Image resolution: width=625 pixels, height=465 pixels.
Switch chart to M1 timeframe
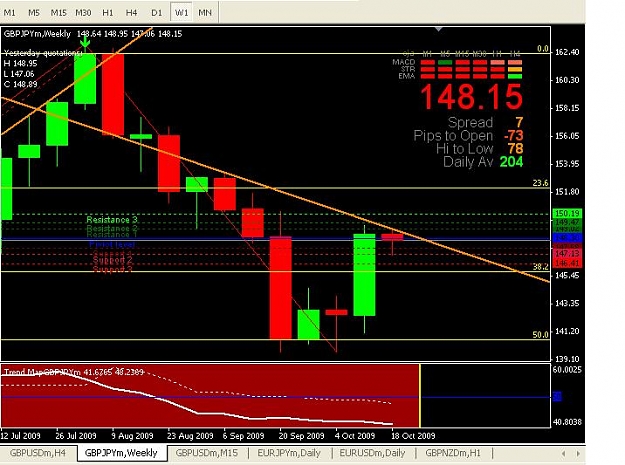(9, 12)
